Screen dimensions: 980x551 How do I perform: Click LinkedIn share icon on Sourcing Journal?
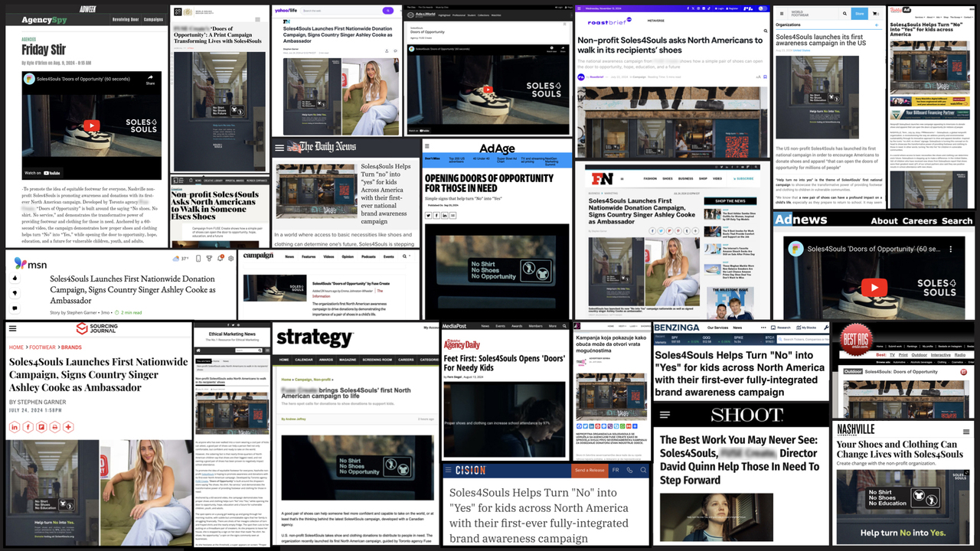point(14,427)
